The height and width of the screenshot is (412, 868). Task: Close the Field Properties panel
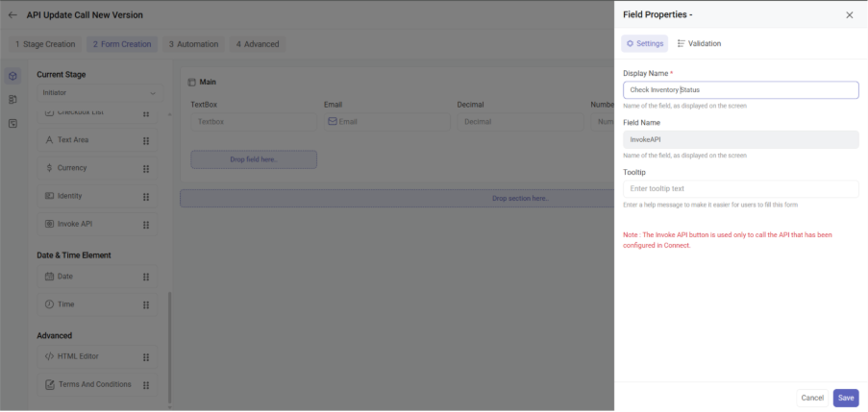coord(849,15)
